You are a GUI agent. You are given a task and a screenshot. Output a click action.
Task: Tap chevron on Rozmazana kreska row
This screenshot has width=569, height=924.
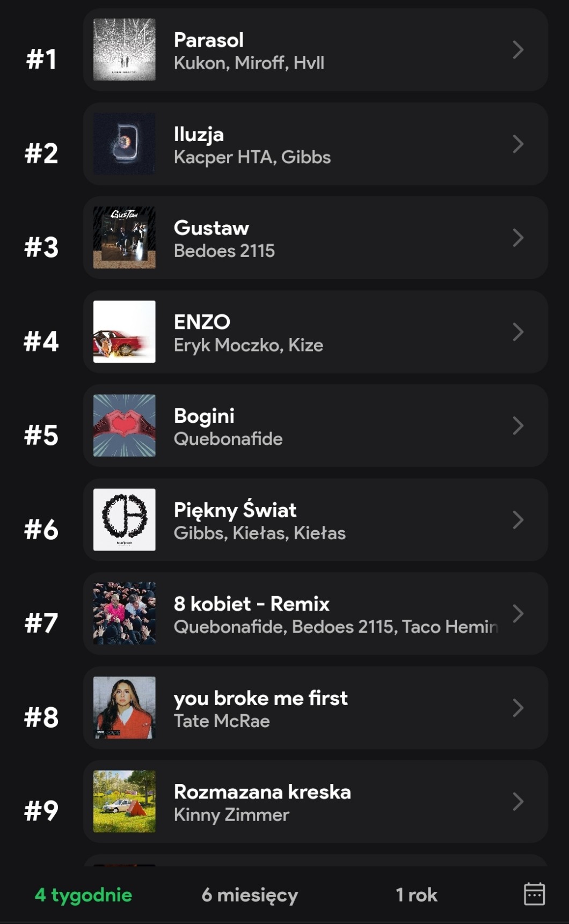tap(518, 802)
